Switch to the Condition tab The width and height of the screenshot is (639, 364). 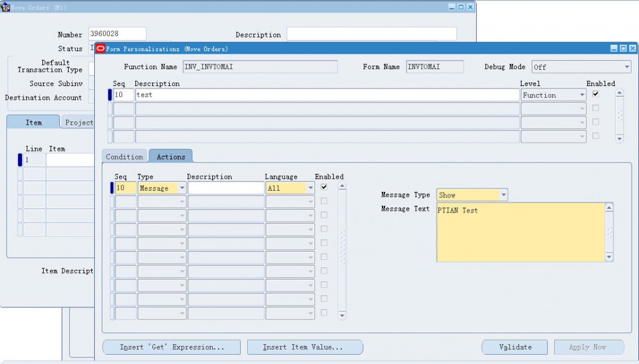point(124,156)
